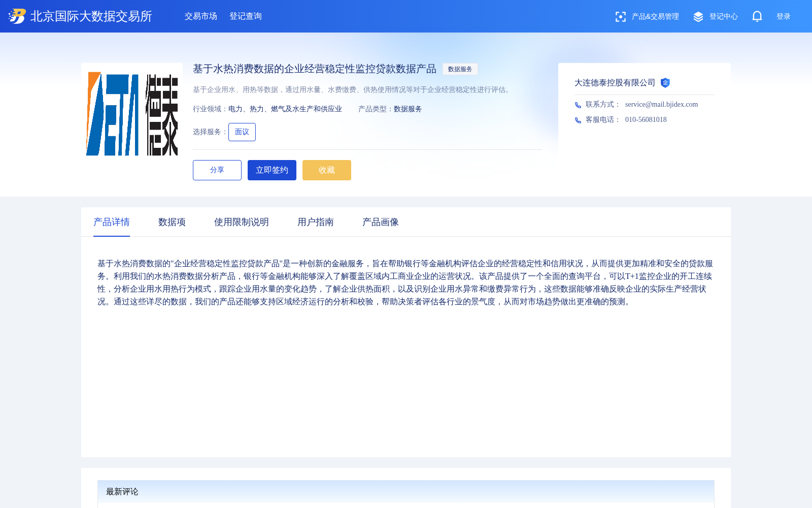The height and width of the screenshot is (508, 812).
Task: Switch to the 使用限制说明 tab
Action: click(x=242, y=222)
